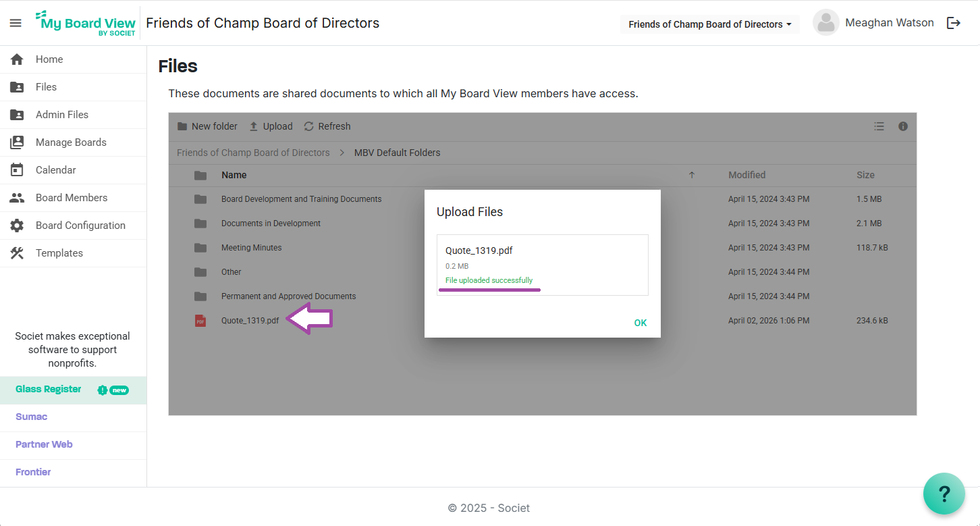Click the Meeting Minutes folder icon
The image size is (980, 526).
pos(200,248)
